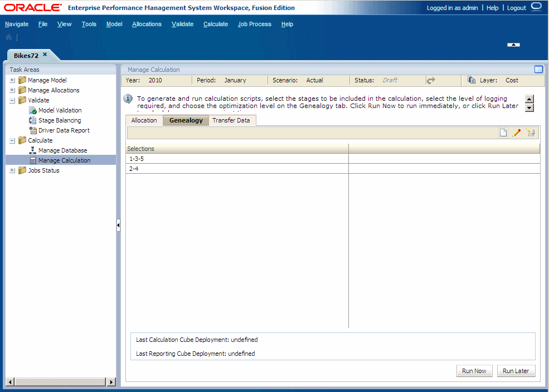Screen dimensions: 549x392
Task: Click the Help link in the top-right header
Action: point(492,8)
